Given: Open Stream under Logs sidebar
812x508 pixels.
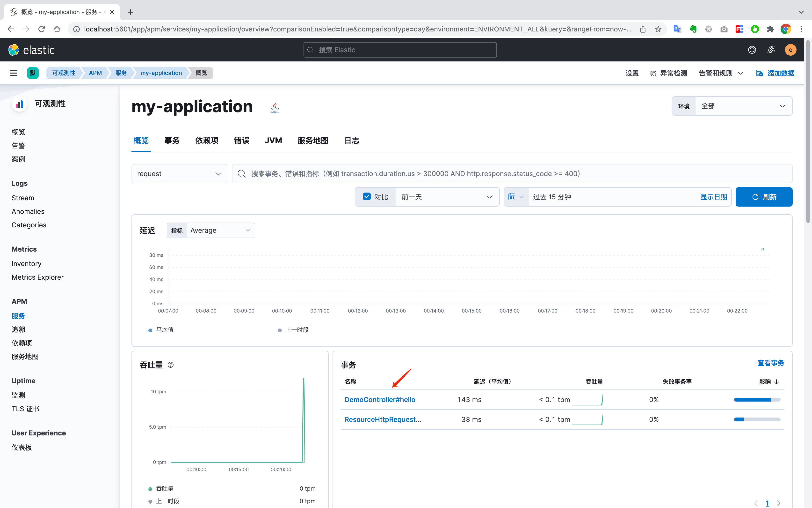Looking at the screenshot, I should pos(23,198).
